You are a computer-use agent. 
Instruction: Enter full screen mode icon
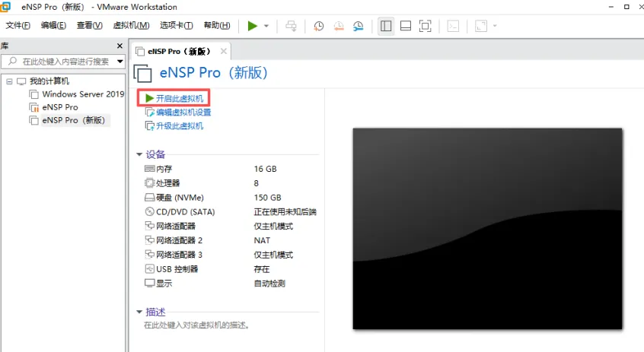(425, 27)
